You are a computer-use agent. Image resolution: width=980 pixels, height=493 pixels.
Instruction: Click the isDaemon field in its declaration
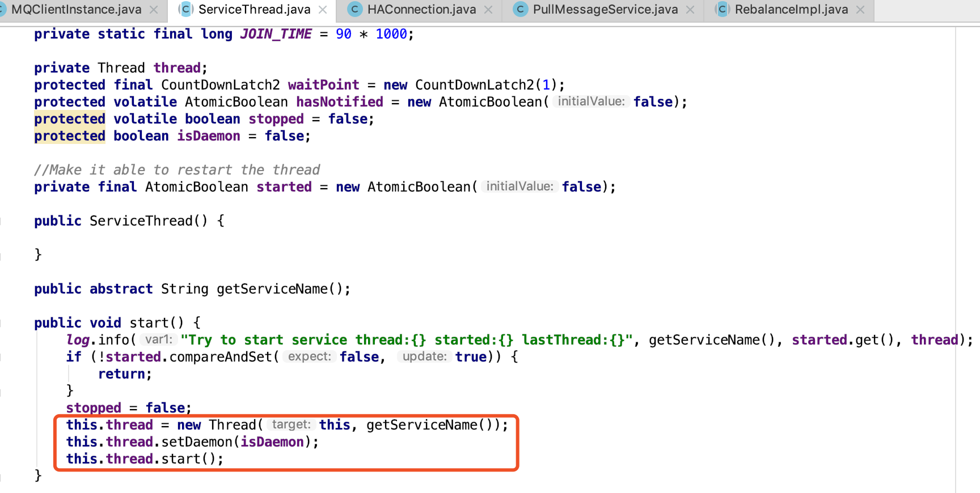(x=209, y=136)
